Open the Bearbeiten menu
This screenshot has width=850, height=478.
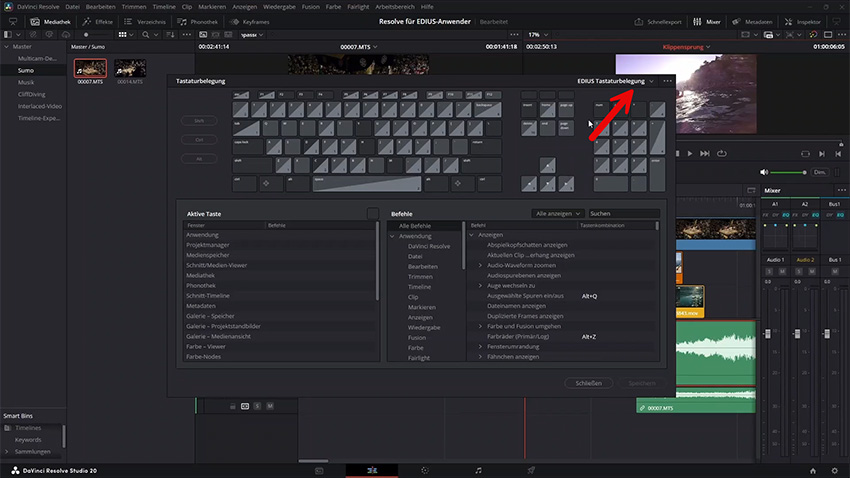(100, 7)
